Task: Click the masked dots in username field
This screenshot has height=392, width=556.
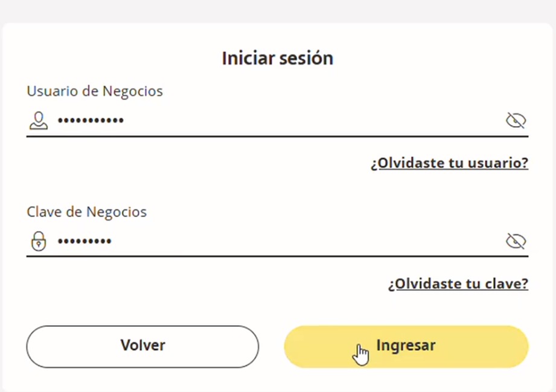Action: 91,121
